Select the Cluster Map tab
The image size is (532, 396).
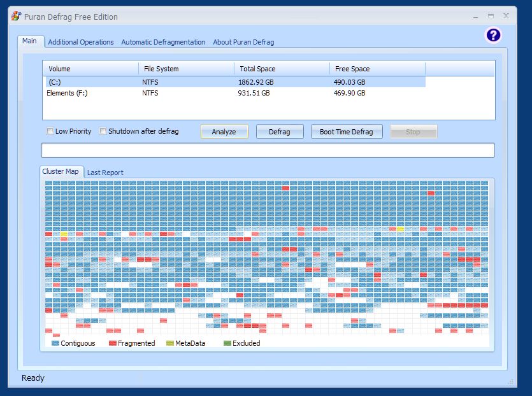point(61,171)
